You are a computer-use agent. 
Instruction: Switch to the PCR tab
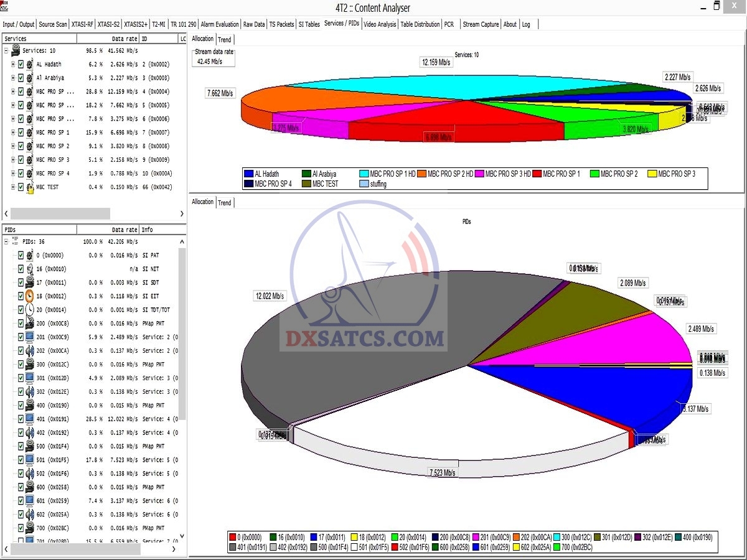click(449, 24)
